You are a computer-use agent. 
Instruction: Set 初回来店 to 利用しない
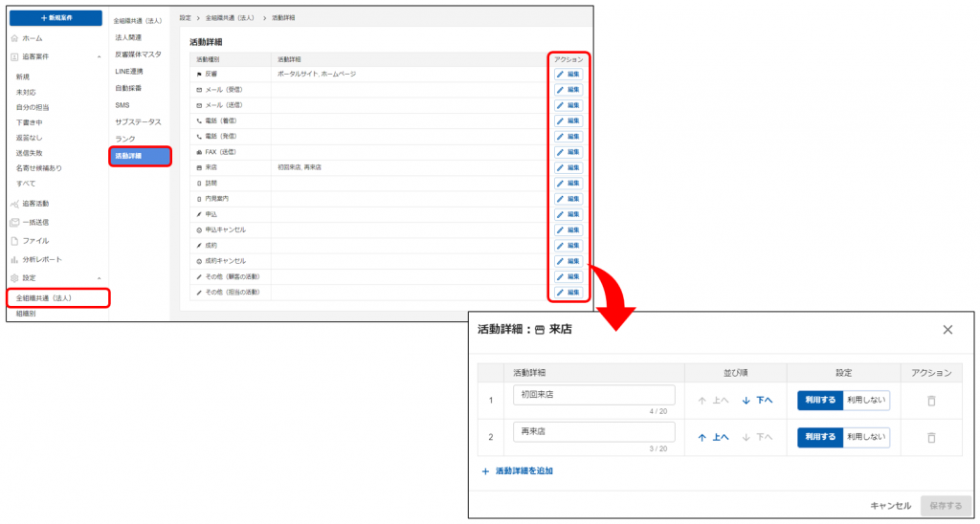tap(866, 401)
